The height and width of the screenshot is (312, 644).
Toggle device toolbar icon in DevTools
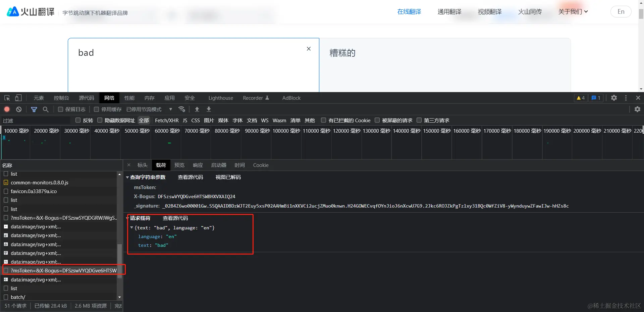[x=18, y=98]
